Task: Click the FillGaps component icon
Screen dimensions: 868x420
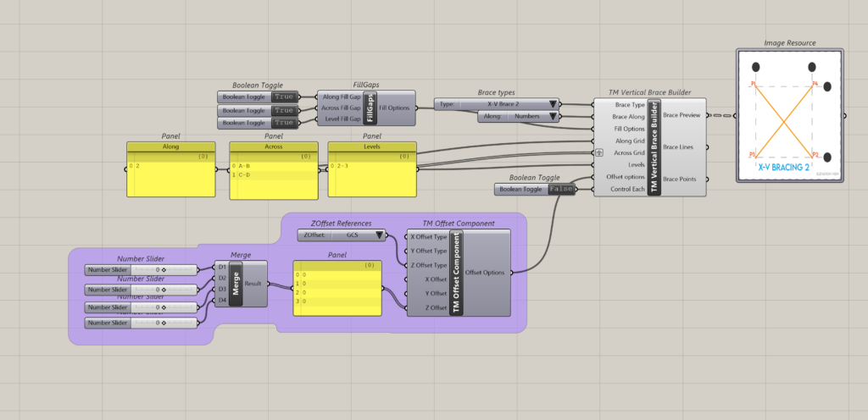Action: [x=370, y=108]
